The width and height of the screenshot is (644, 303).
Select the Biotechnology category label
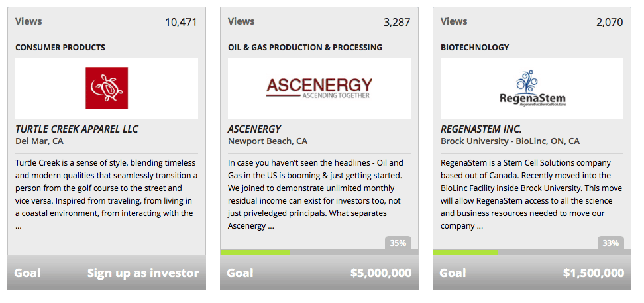475,48
